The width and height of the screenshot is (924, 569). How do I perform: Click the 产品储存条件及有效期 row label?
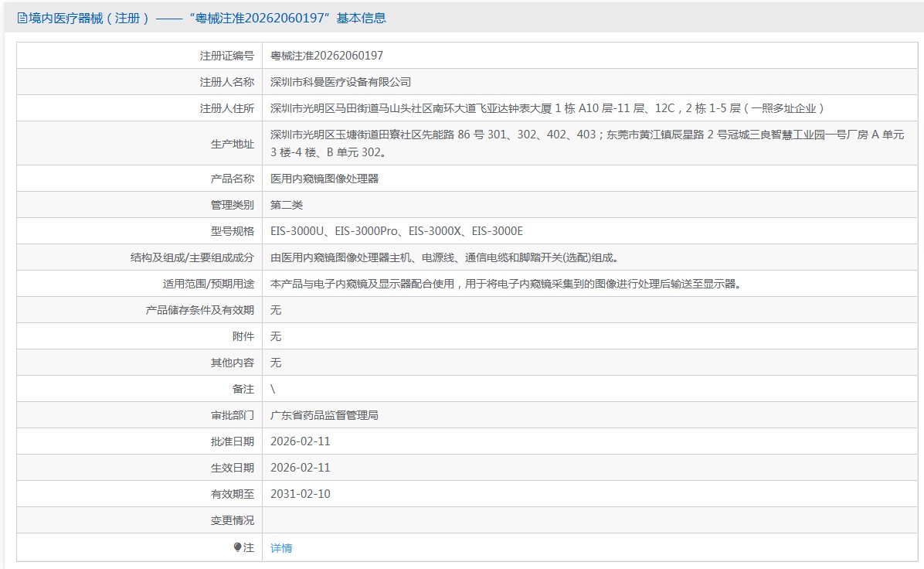point(199,310)
